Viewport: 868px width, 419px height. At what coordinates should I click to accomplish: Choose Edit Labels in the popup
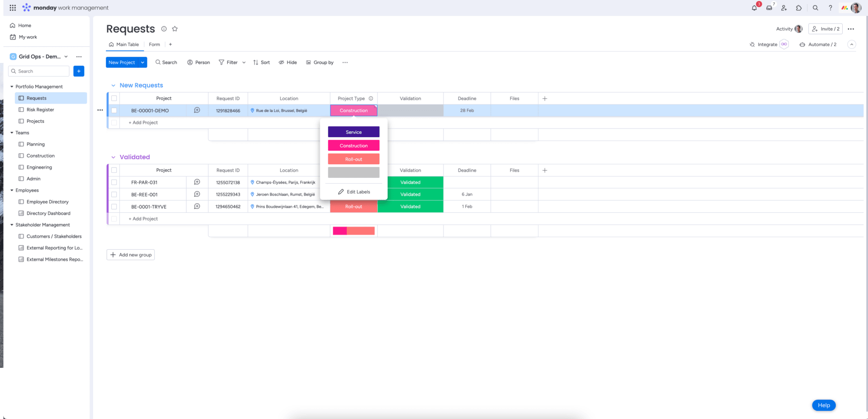click(x=354, y=192)
